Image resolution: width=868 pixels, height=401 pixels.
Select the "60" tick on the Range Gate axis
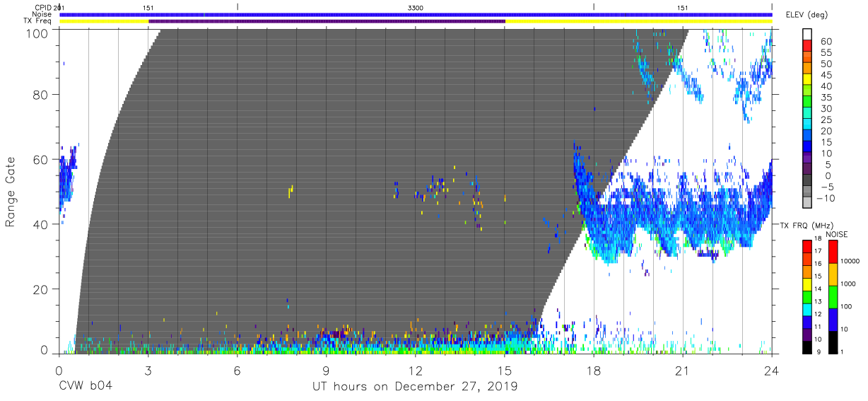tap(40, 160)
